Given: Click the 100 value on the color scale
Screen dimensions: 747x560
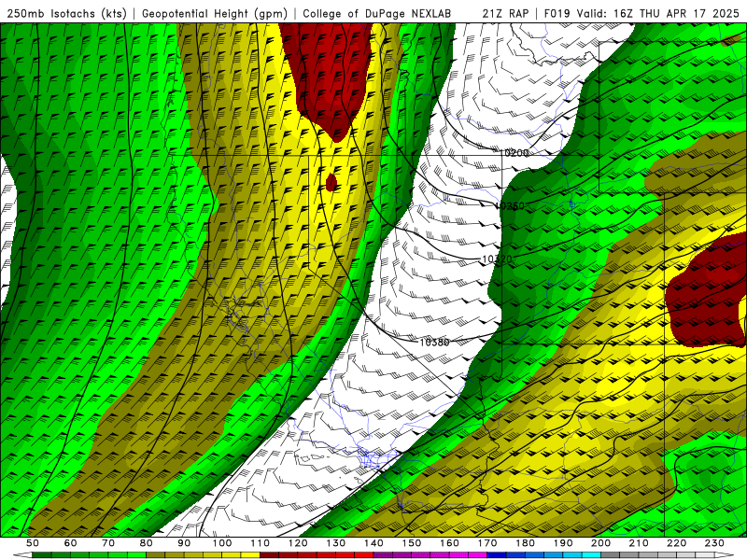Looking at the screenshot, I should coord(222,543).
